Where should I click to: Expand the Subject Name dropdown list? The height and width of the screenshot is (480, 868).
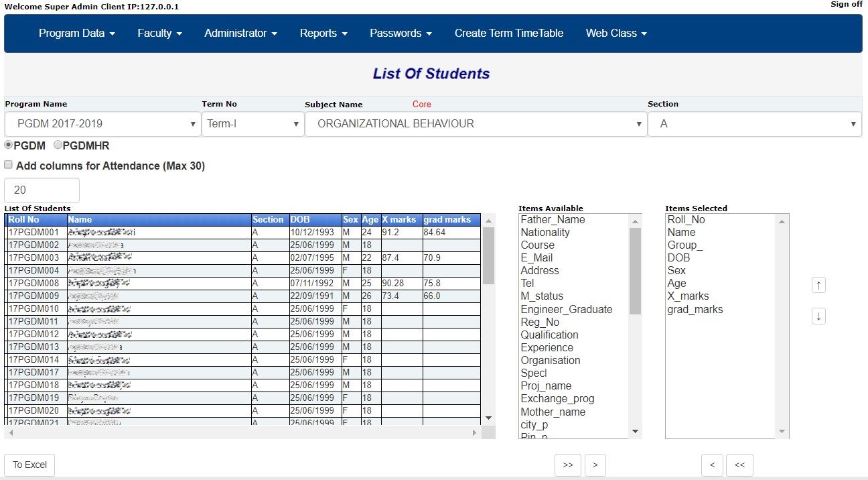click(638, 123)
